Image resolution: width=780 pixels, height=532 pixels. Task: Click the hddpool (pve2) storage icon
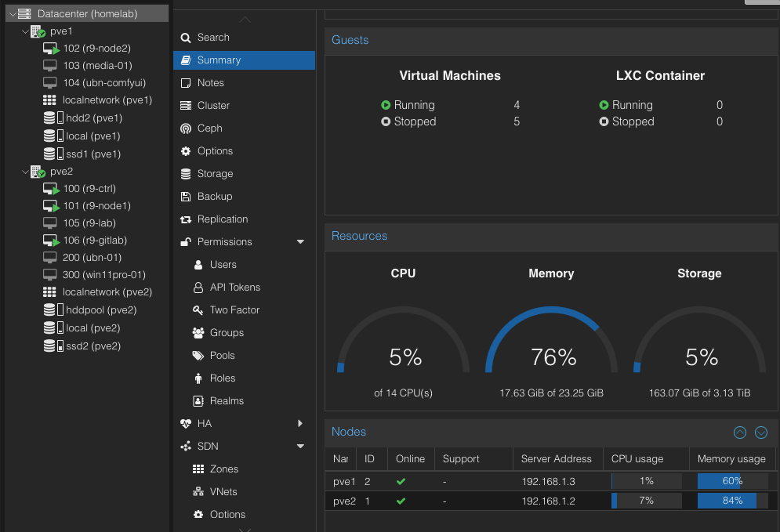[51, 310]
